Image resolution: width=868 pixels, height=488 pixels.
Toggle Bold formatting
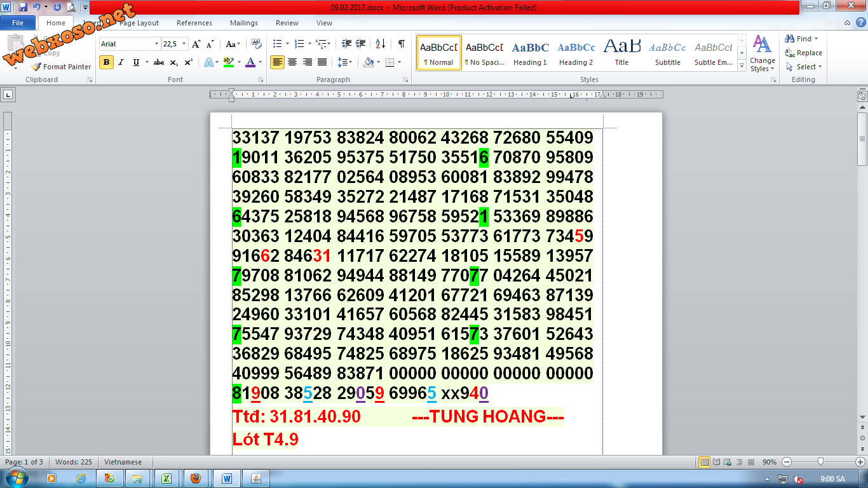[106, 62]
